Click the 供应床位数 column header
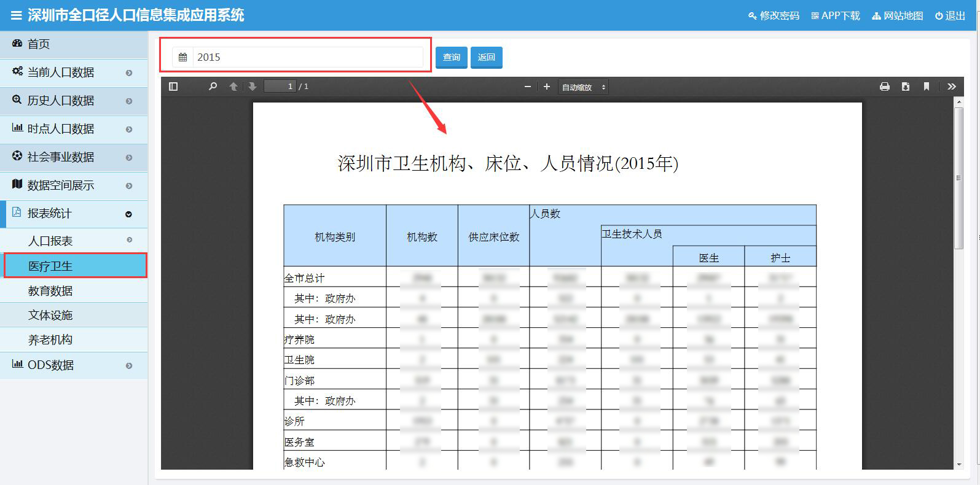The image size is (980, 485). 494,237
